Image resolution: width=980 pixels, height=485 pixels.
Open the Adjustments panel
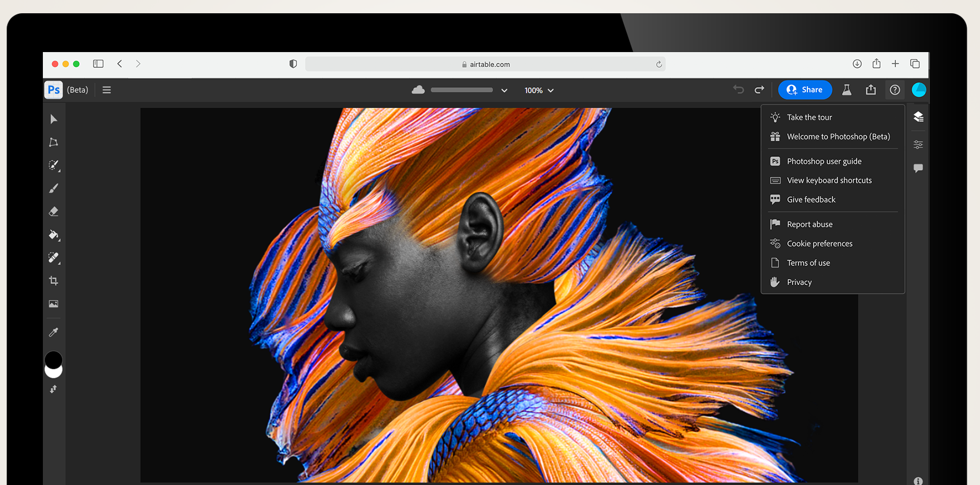[918, 144]
